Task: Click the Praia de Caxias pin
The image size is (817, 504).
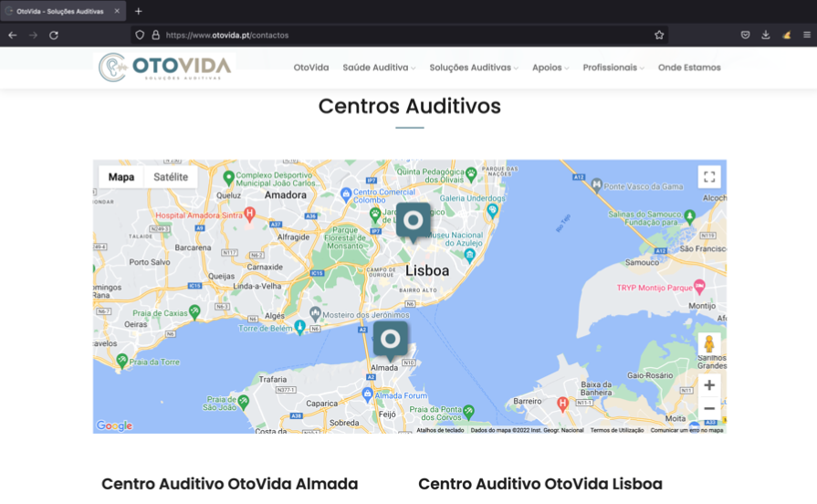Action: click(x=194, y=311)
